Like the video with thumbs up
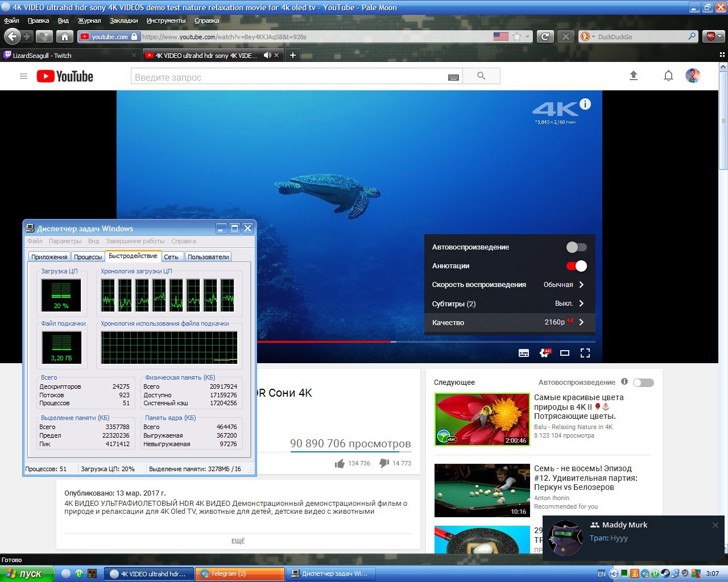This screenshot has width=728, height=582. point(340,464)
